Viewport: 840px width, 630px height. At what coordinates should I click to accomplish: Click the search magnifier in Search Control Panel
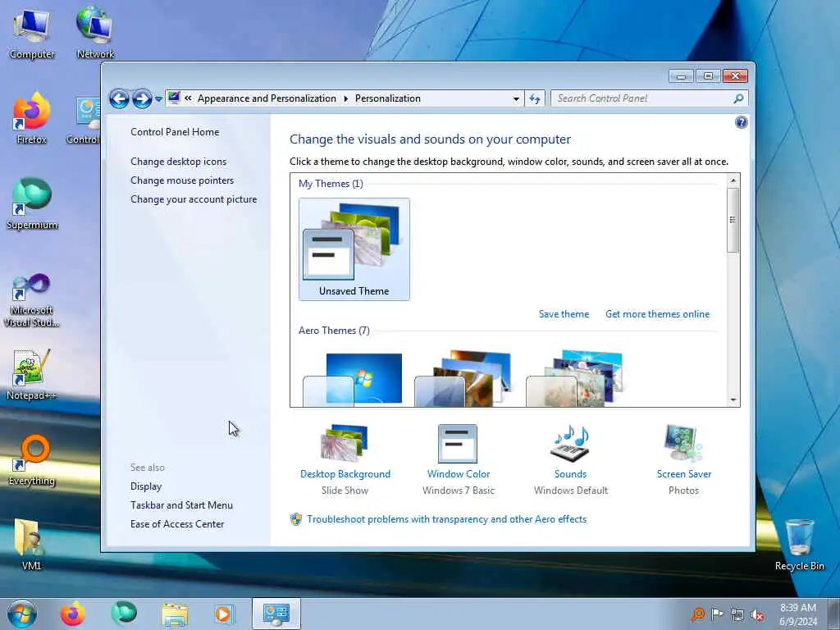click(738, 98)
